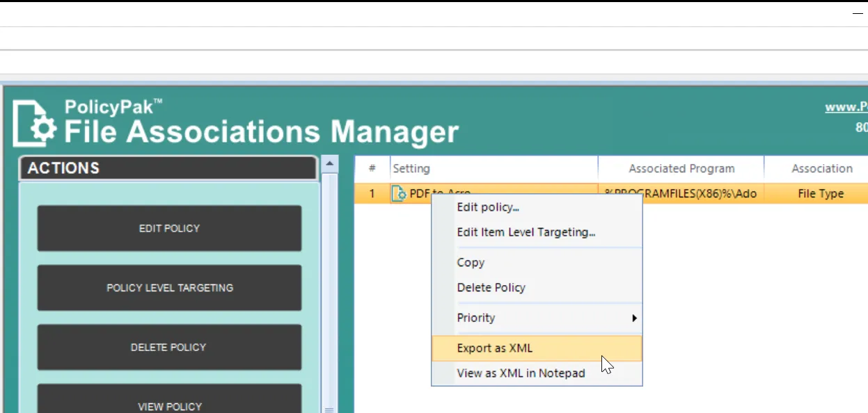
Task: Sort by the Setting column header
Action: click(494, 168)
